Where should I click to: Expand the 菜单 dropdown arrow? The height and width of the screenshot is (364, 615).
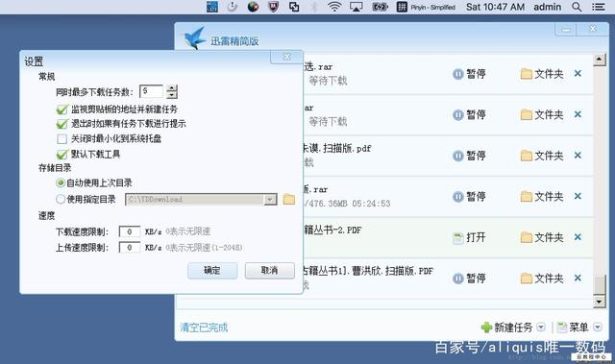[x=598, y=328]
